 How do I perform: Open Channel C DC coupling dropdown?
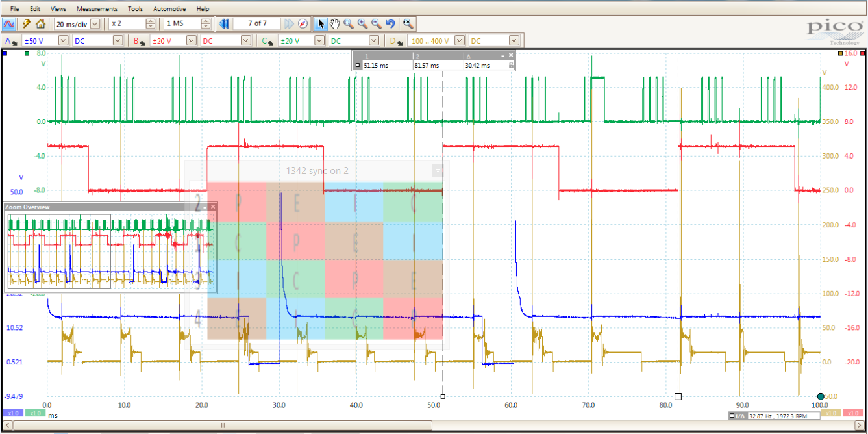tap(373, 41)
